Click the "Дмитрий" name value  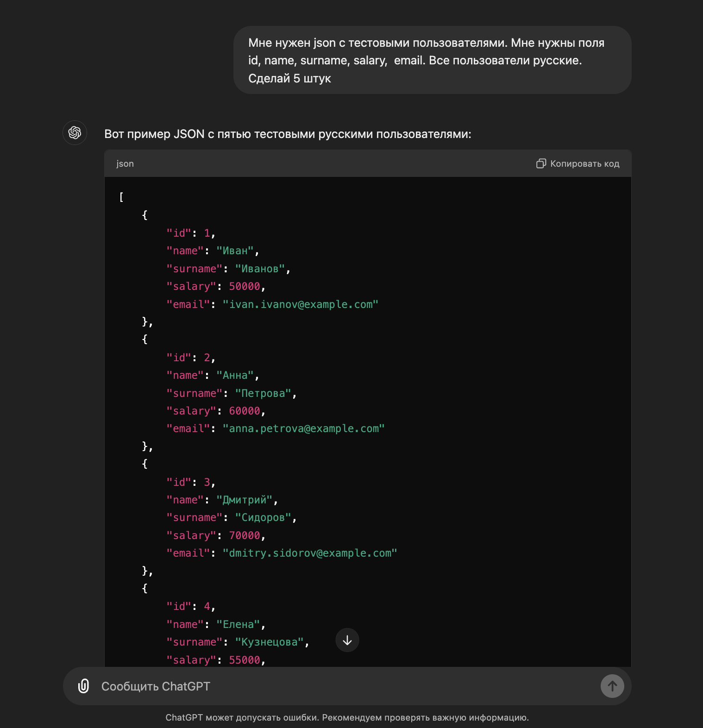245,500
